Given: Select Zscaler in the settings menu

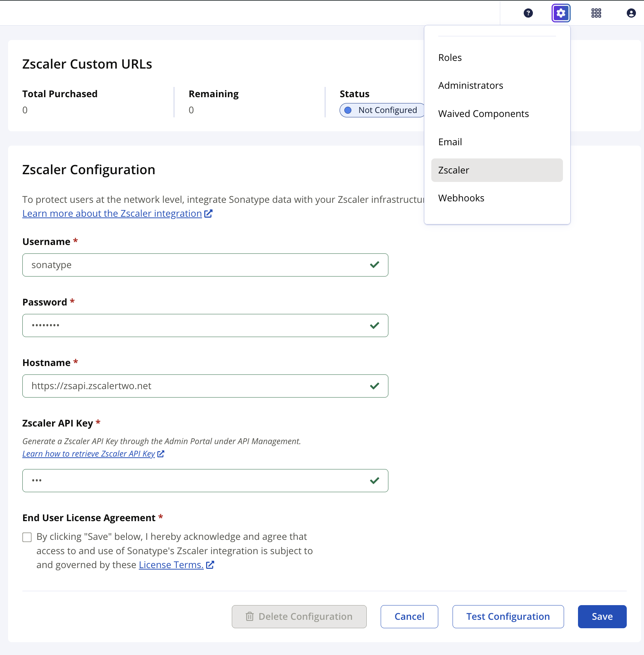Looking at the screenshot, I should [497, 170].
